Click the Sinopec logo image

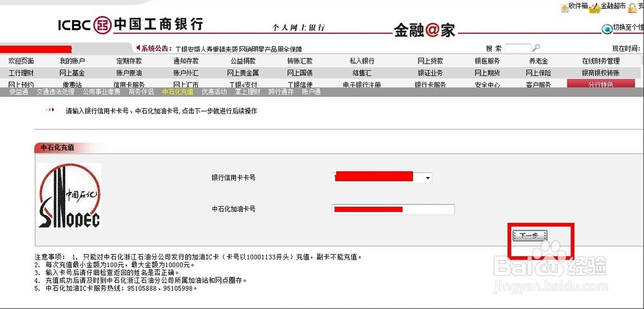69,196
